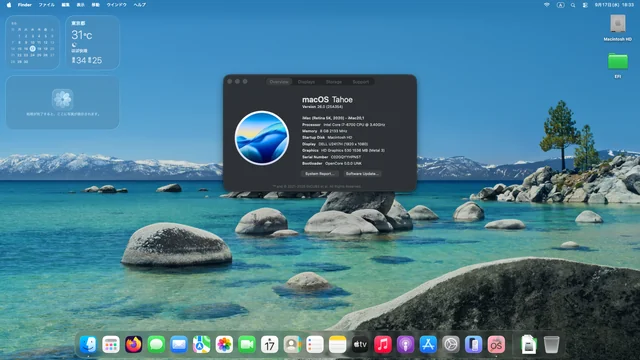Click Wi-Fi status icon in menu bar
Screen dimensions: 640x360
pos(547,5)
